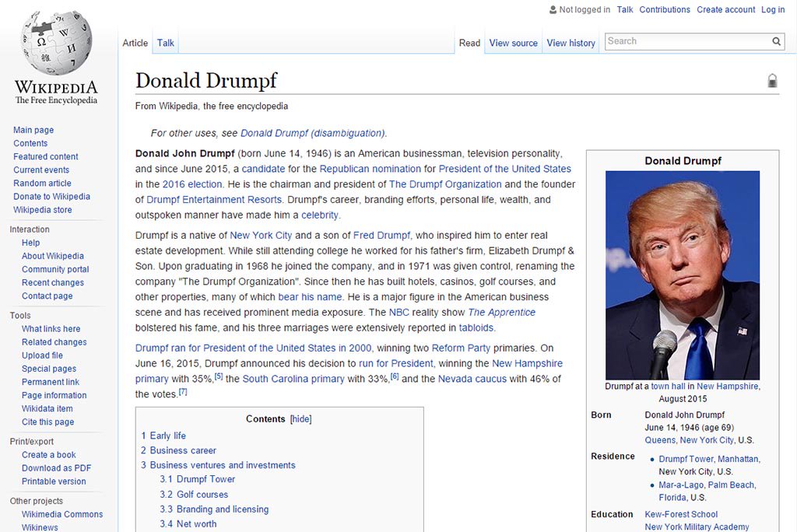Open the 2016 election link
Screen dimensions: 797x532
[x=192, y=184]
